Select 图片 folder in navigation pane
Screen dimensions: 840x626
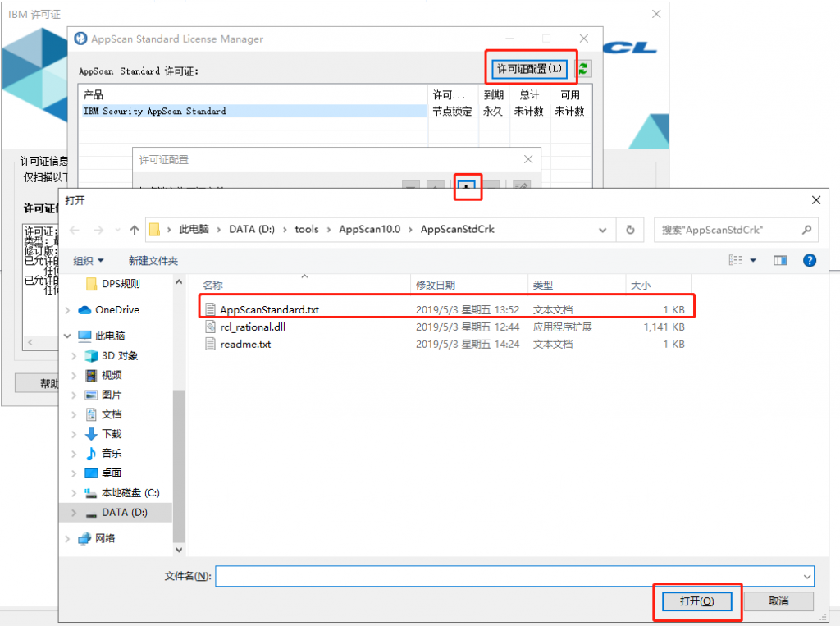112,395
